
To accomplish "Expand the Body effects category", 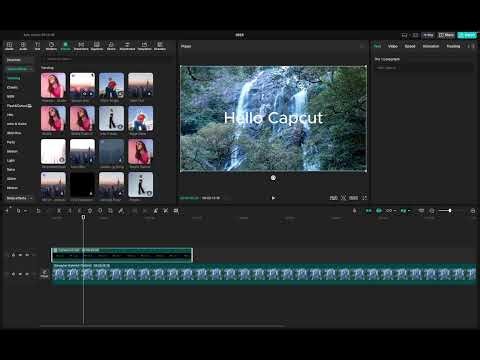I will tap(19, 198).
